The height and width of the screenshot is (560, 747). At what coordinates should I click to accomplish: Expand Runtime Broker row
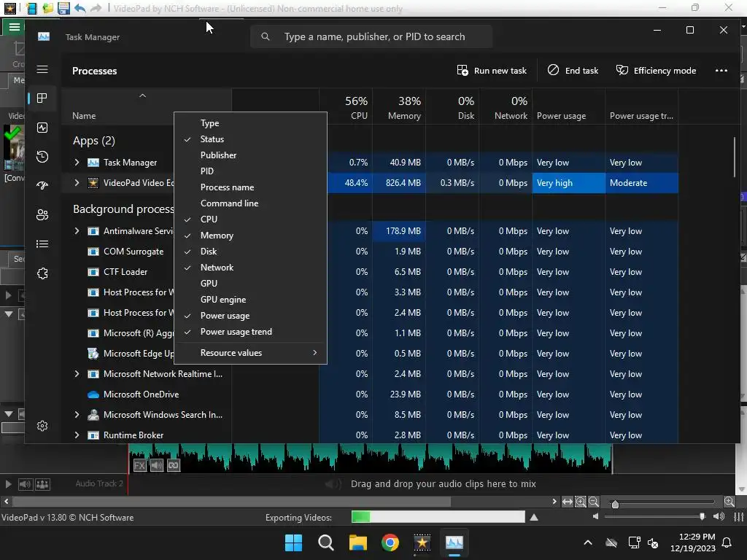pos(77,435)
